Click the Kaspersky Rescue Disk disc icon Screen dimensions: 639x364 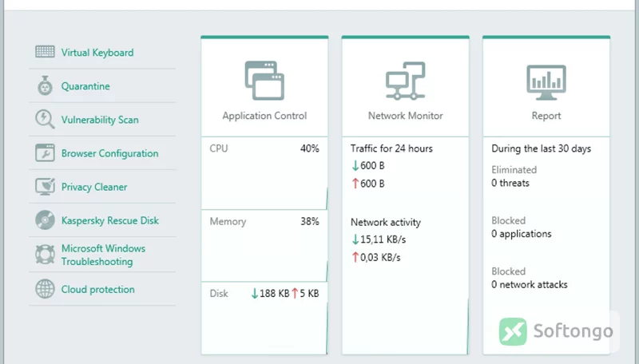tap(45, 220)
